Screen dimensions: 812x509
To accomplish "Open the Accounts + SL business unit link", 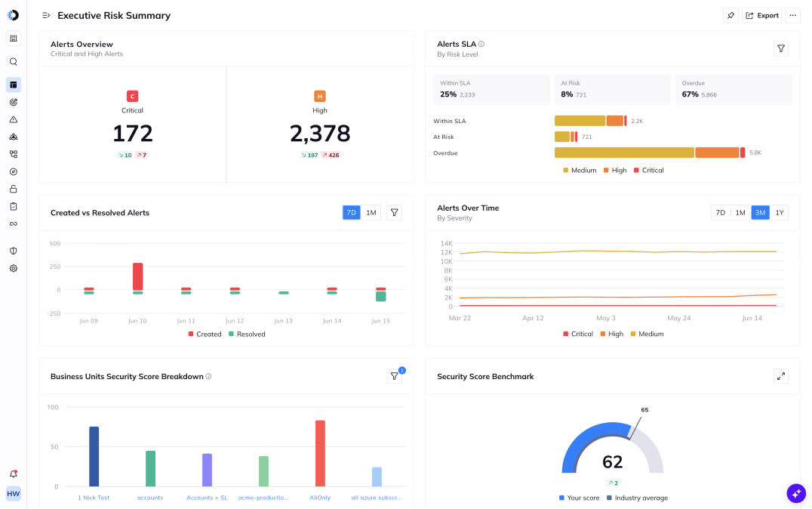I will coord(207,498).
